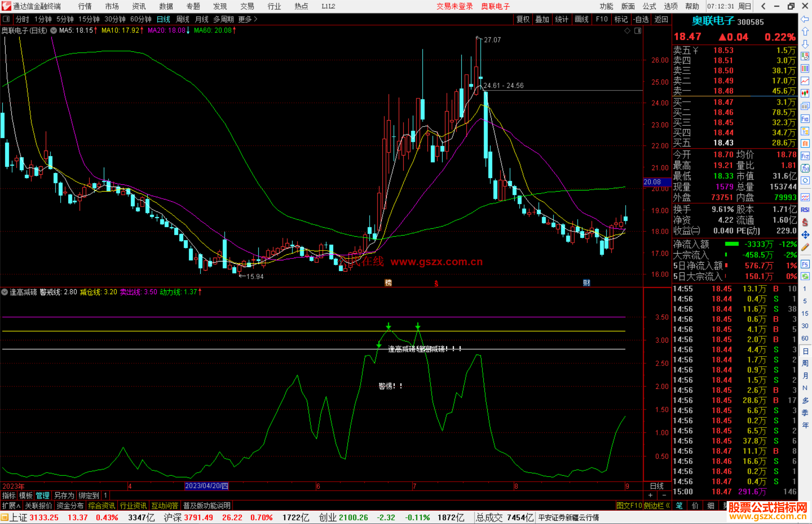Toggle the round button beside MA5 label
Image resolution: width=812 pixels, height=524 pixels.
pyautogui.click(x=54, y=30)
